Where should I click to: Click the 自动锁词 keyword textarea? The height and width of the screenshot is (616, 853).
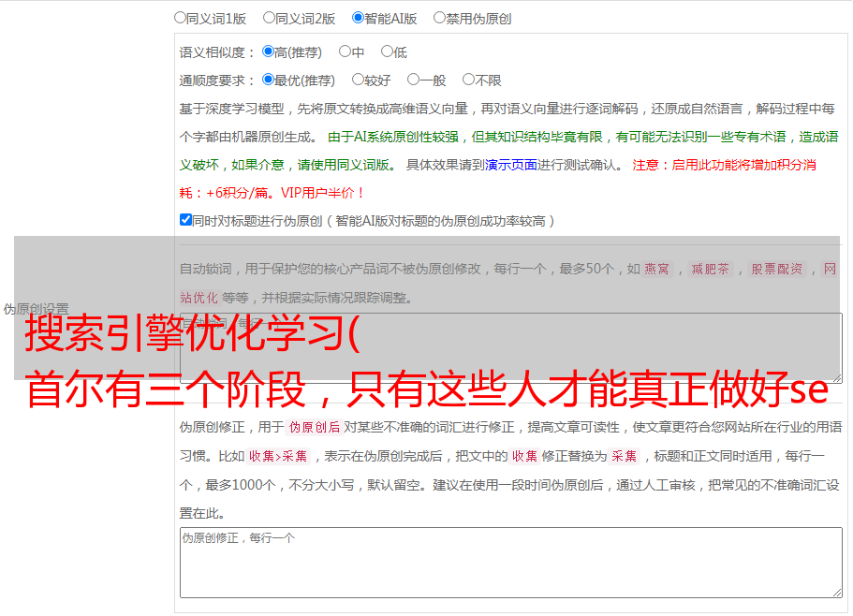point(511,348)
